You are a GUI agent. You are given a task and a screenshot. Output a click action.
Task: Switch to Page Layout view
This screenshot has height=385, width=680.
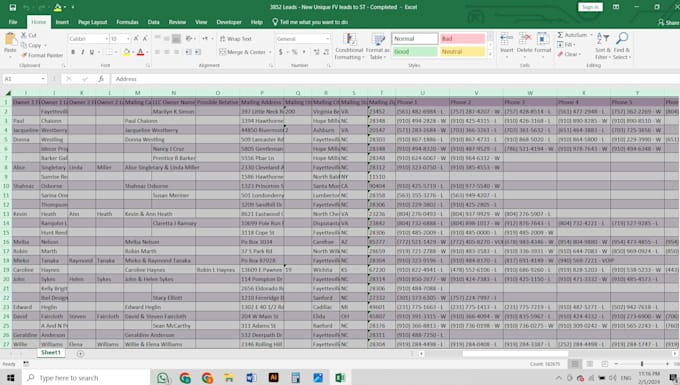click(590, 364)
